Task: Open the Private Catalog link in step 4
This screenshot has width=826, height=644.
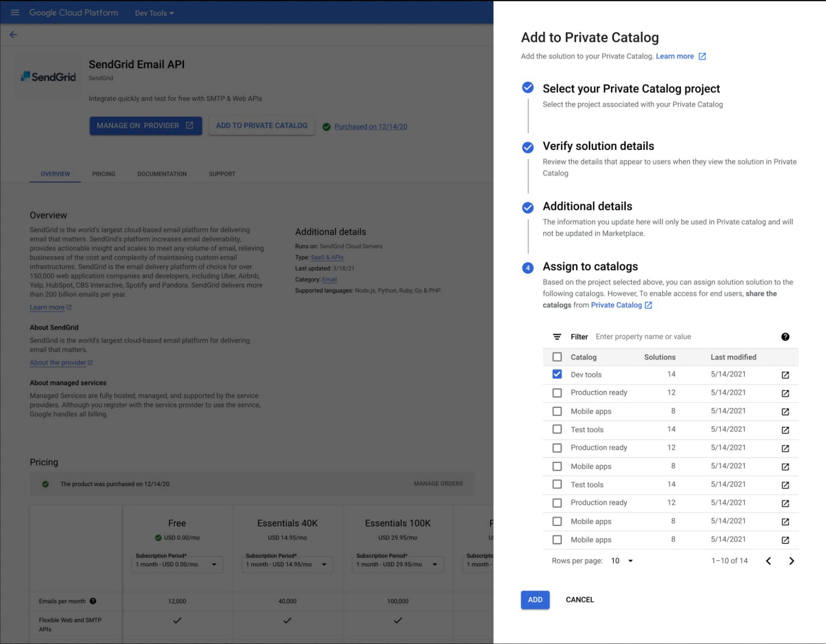Action: coord(616,305)
